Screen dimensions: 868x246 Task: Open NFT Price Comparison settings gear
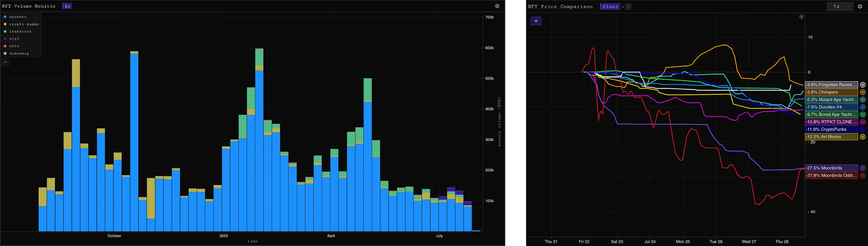[x=860, y=6]
